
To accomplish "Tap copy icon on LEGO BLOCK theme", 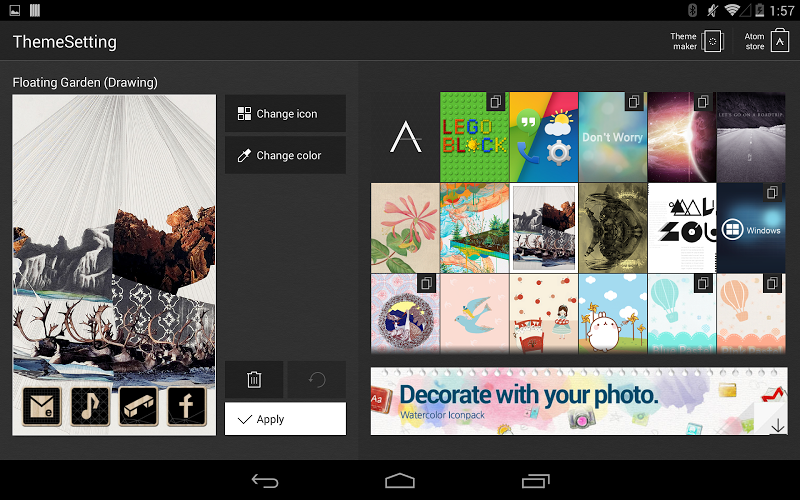I will 495,102.
